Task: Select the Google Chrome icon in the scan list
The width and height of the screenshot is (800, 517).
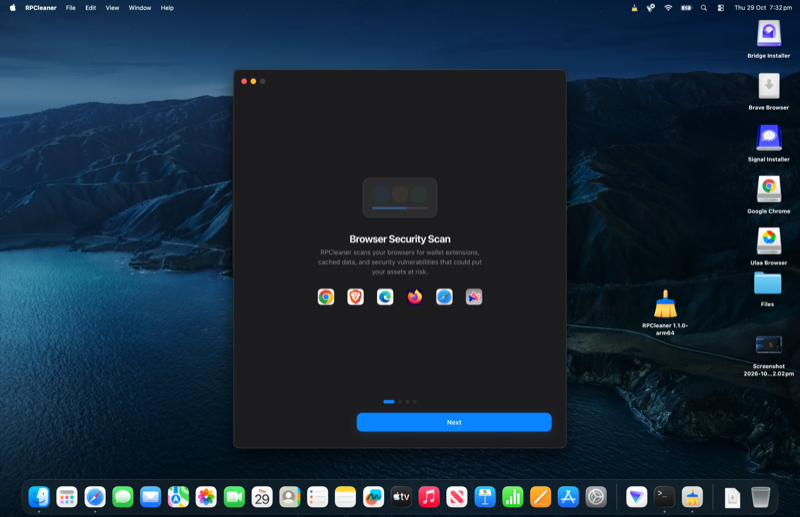Action: point(326,297)
